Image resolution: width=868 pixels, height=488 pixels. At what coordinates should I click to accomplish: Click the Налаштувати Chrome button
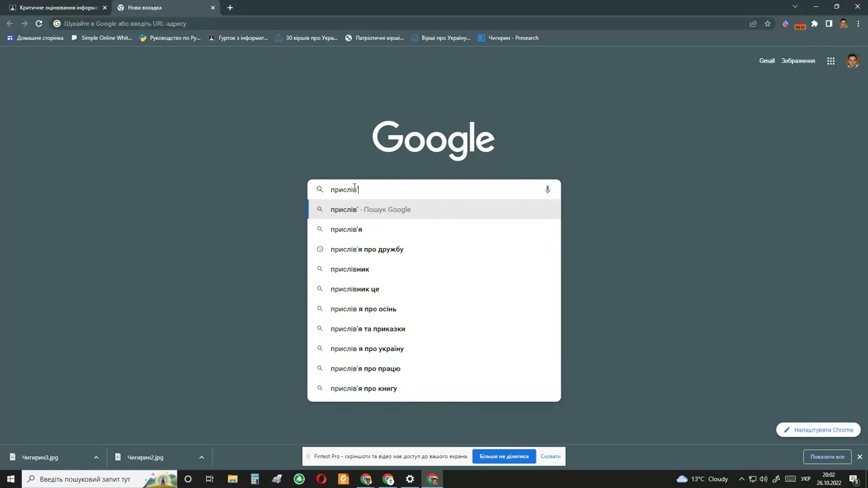[x=818, y=430]
